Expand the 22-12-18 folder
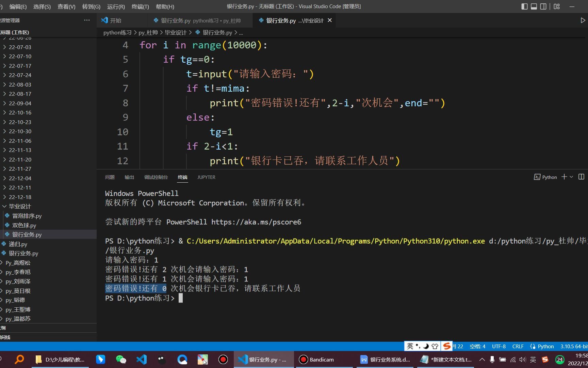 click(48, 197)
